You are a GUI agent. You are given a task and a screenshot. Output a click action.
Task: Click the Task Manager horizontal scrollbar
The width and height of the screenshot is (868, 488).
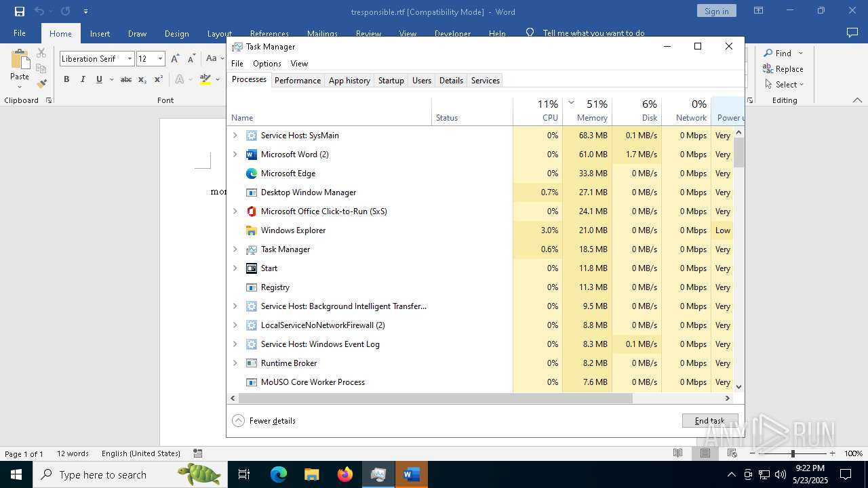coord(434,399)
